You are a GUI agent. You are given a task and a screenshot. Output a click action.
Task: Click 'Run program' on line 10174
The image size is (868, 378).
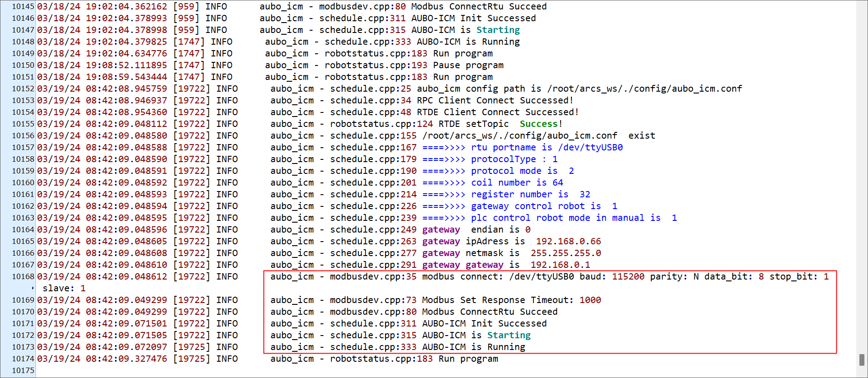468,359
